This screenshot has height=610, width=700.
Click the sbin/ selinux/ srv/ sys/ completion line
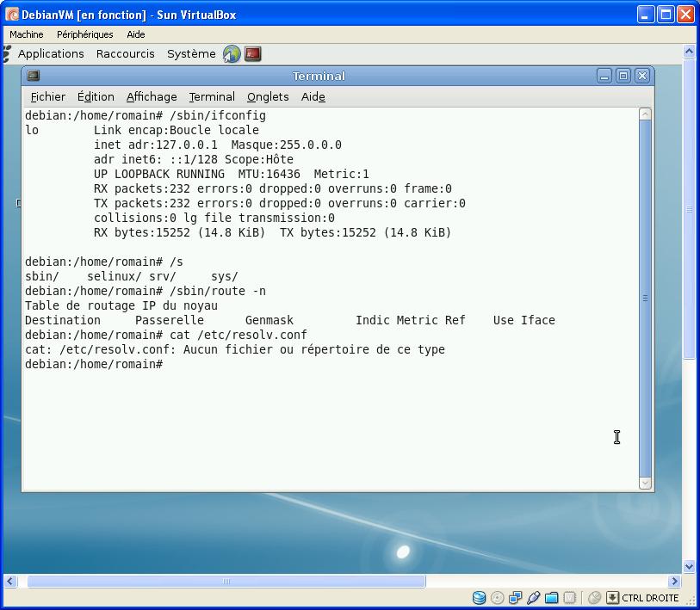point(132,276)
